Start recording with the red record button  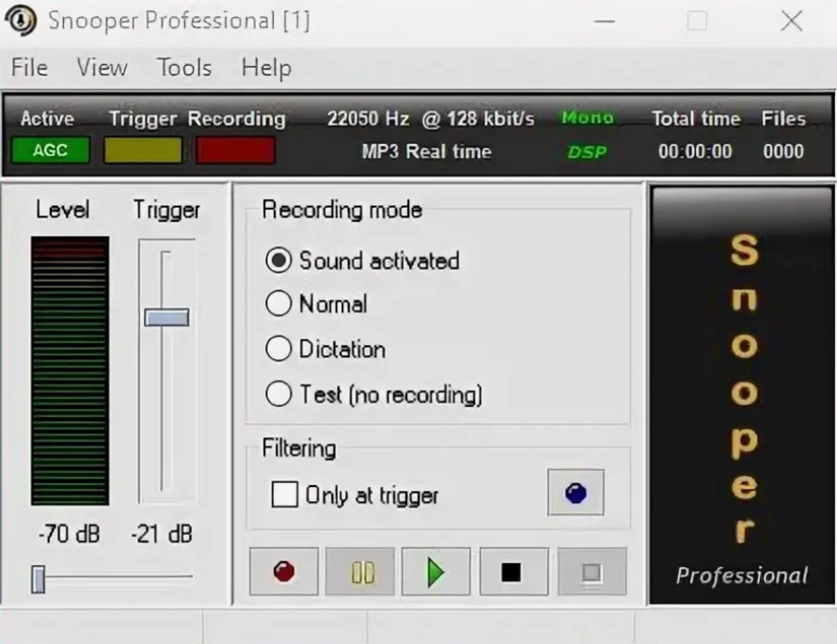click(284, 572)
